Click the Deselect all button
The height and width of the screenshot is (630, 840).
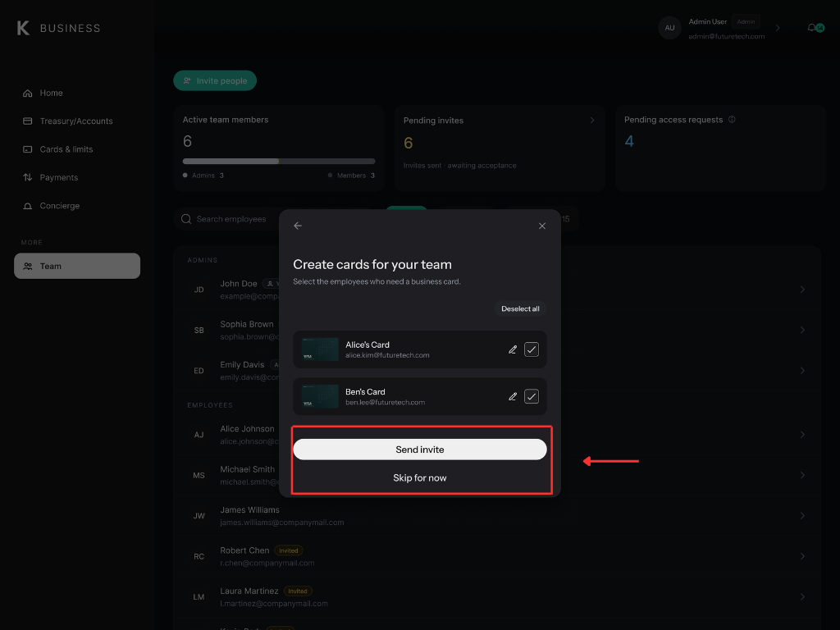(x=520, y=308)
